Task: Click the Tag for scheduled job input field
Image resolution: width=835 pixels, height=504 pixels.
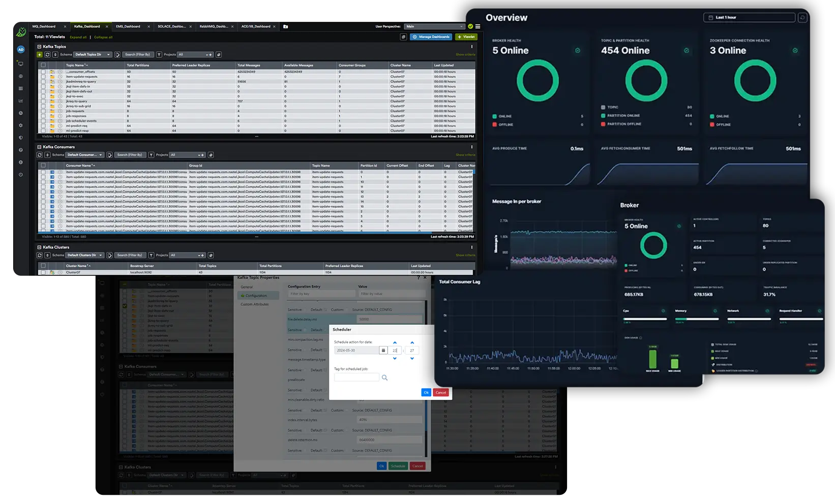Action: (x=356, y=377)
